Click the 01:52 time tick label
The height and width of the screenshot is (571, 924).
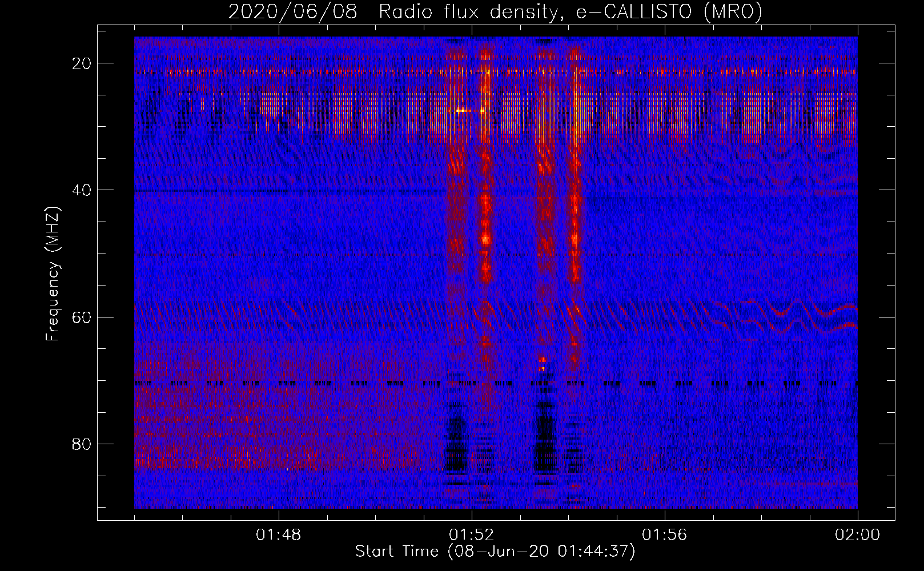coord(472,535)
